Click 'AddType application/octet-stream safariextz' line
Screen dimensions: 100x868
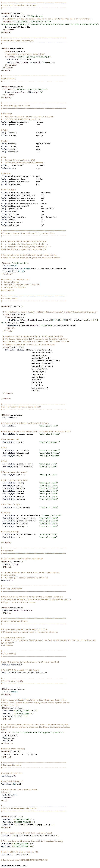pos(26,192)
